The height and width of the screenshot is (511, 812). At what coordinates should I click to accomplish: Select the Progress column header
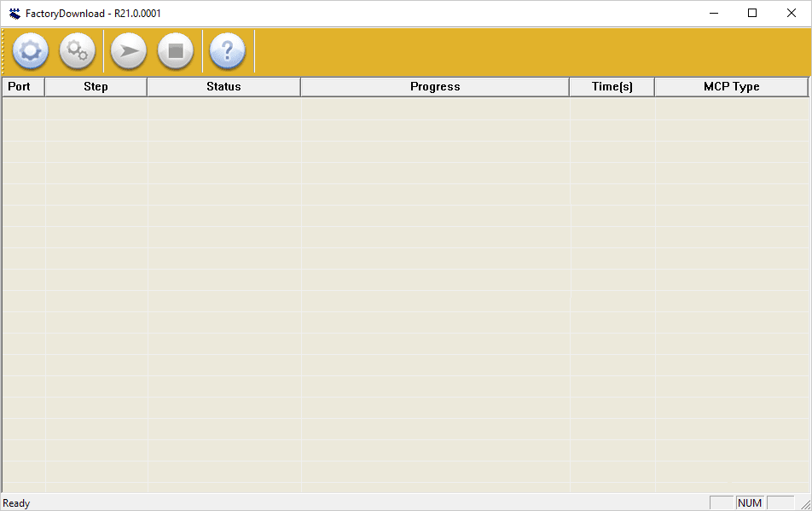pos(435,86)
